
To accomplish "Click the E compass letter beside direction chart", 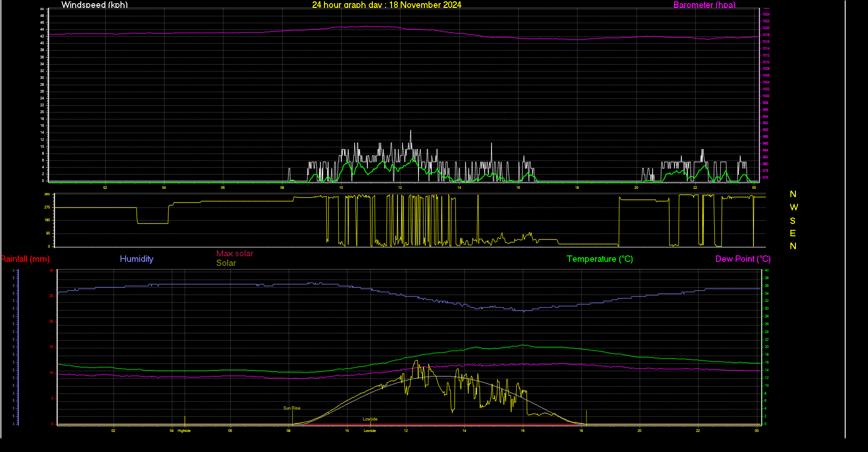I will click(793, 234).
